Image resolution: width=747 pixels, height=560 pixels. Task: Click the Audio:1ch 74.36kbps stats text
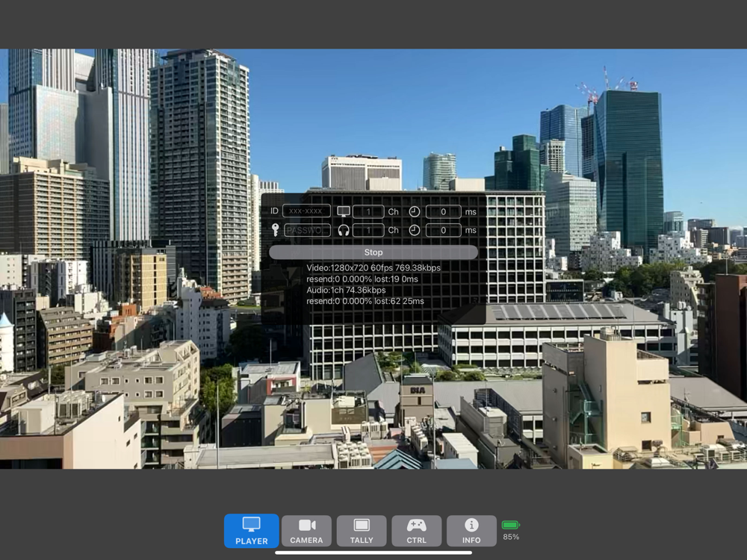pos(346,290)
